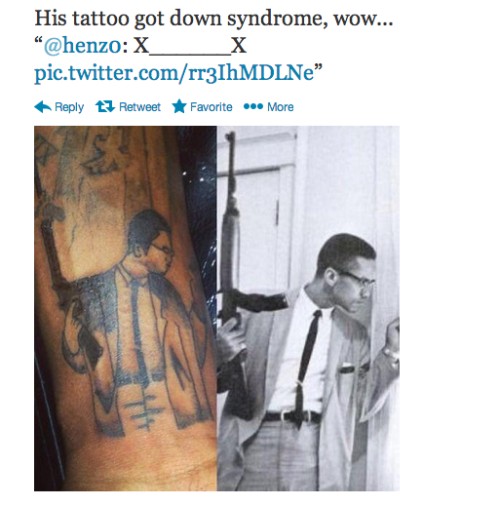
Task: Expand the 'More' options label
Action: [x=280, y=107]
